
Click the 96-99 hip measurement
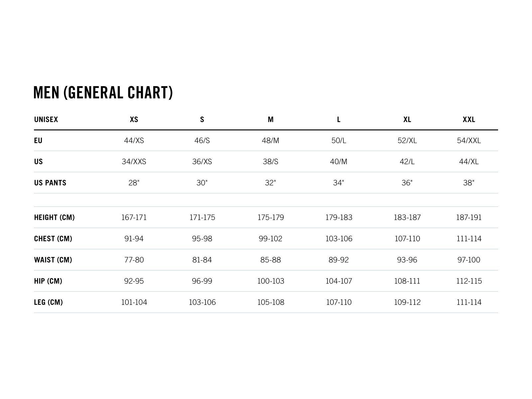202,281
